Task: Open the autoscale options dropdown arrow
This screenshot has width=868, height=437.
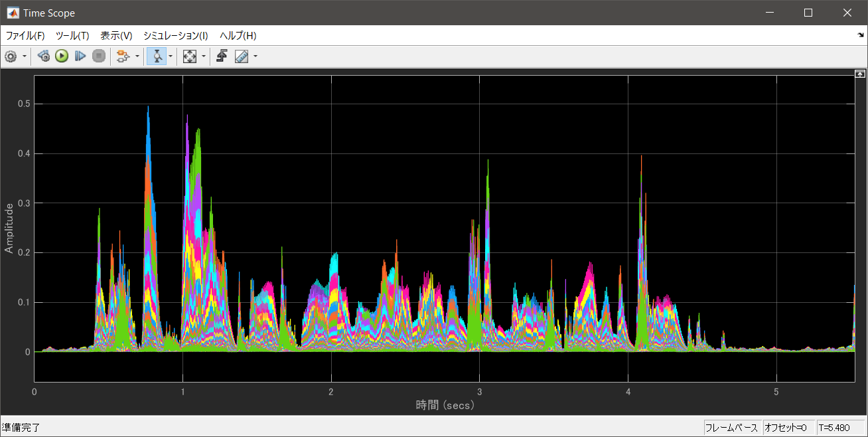Action: coord(170,56)
